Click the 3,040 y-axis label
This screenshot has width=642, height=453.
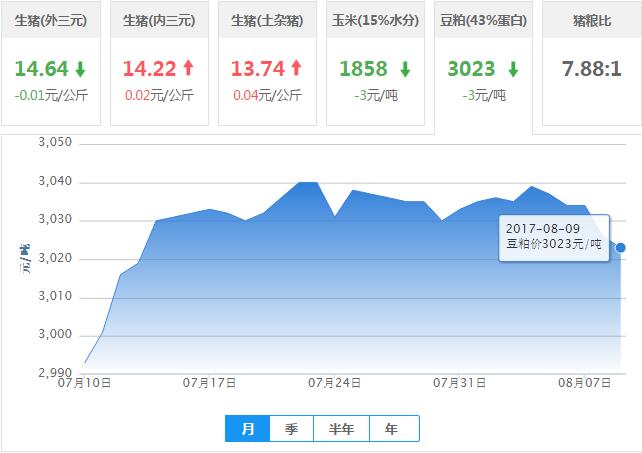tap(55, 181)
